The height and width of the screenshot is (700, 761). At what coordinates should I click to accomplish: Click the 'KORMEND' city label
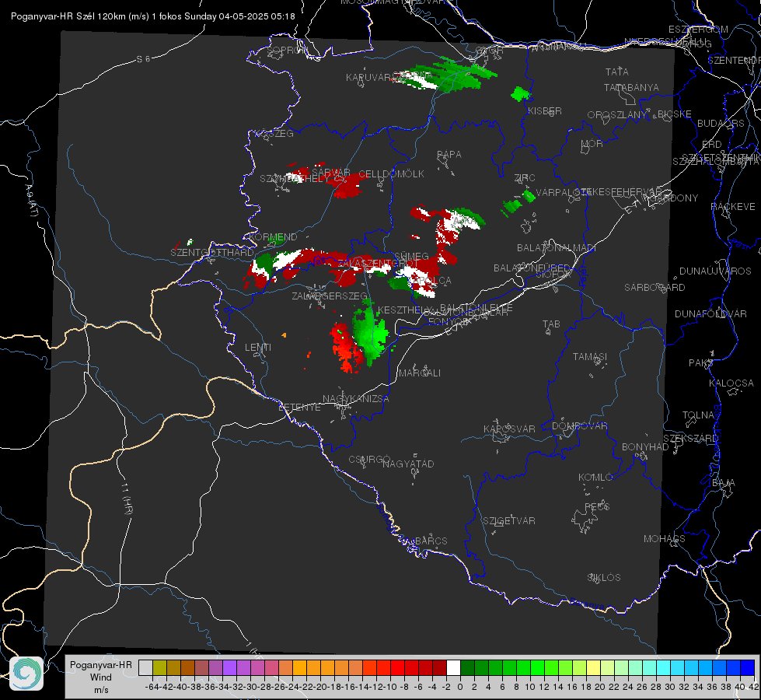tap(273, 236)
